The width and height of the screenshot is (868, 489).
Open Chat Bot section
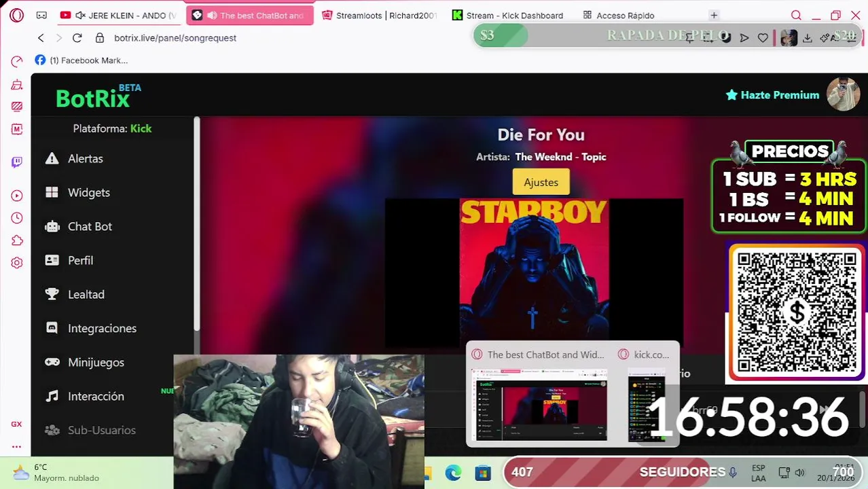pos(90,226)
